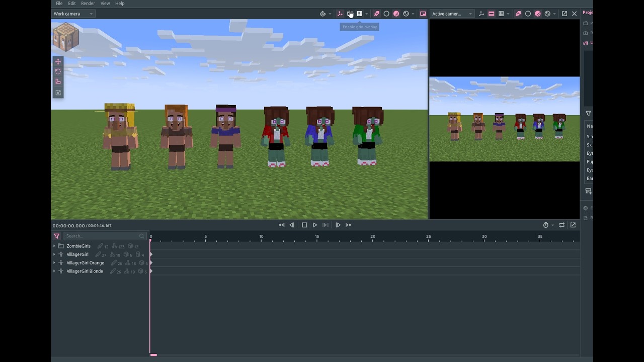644x362 pixels.
Task: Toggle bone overlay in Work camera toolbar
Action: (x=340, y=14)
